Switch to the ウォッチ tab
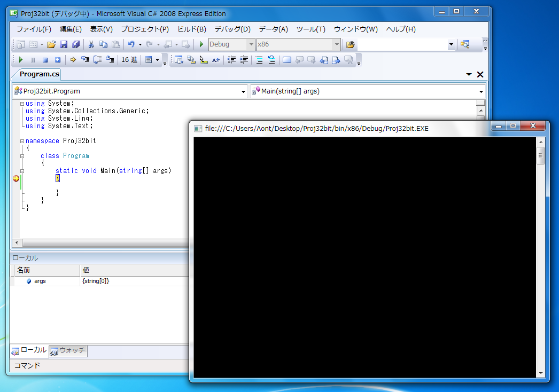 click(x=68, y=351)
